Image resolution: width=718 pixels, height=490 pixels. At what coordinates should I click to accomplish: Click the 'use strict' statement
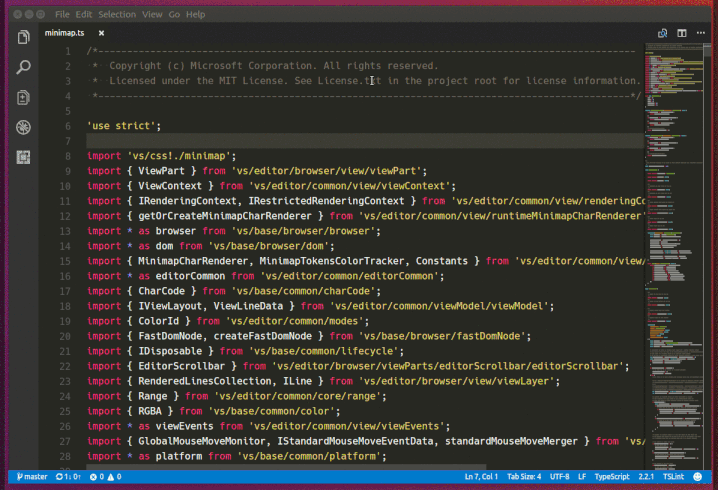point(124,126)
